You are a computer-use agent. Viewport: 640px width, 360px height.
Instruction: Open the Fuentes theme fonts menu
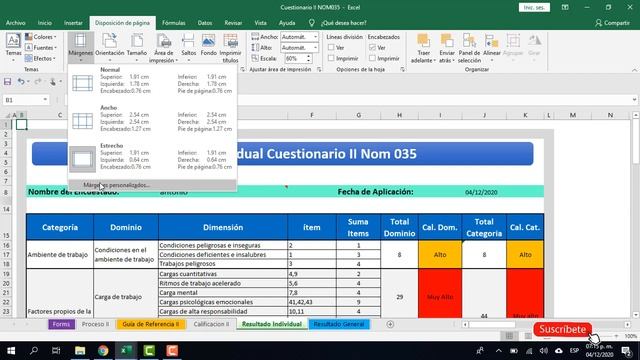40,48
